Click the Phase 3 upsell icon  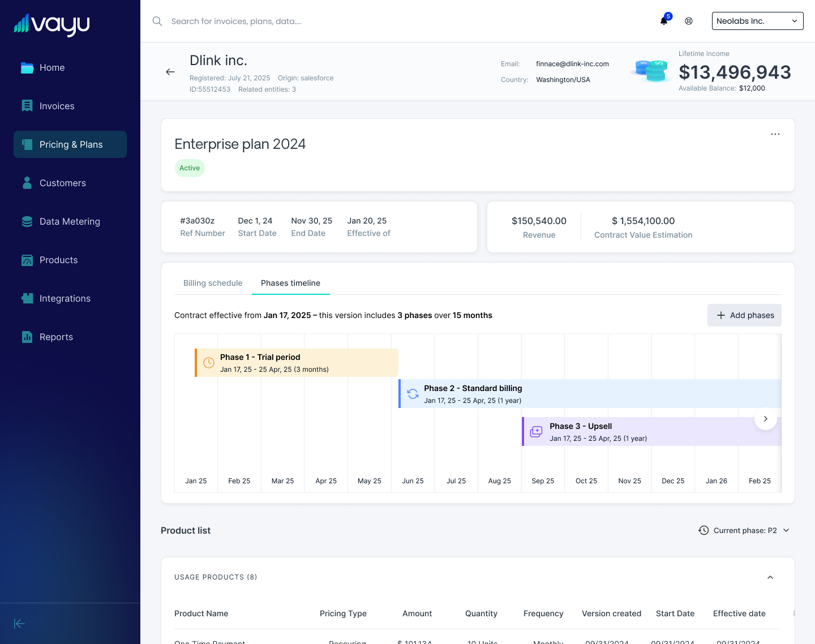536,432
